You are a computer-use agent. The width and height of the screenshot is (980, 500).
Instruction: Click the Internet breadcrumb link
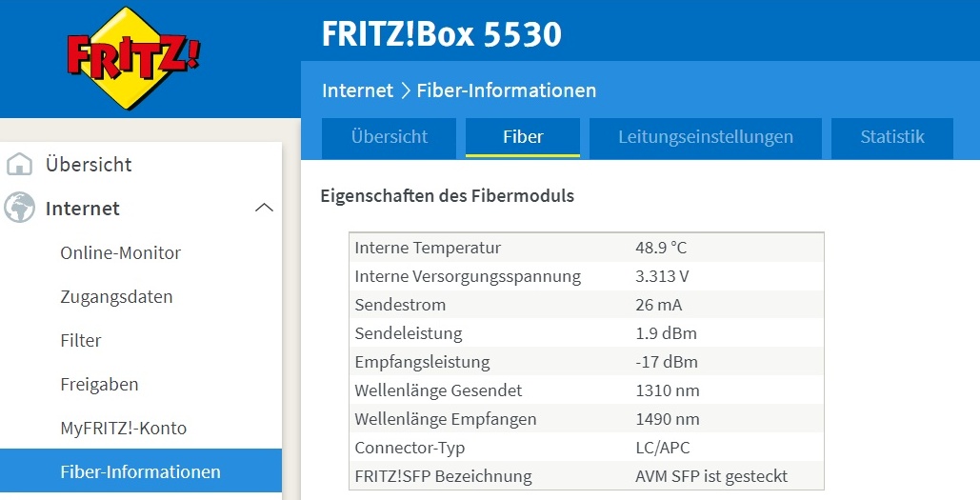click(x=357, y=90)
